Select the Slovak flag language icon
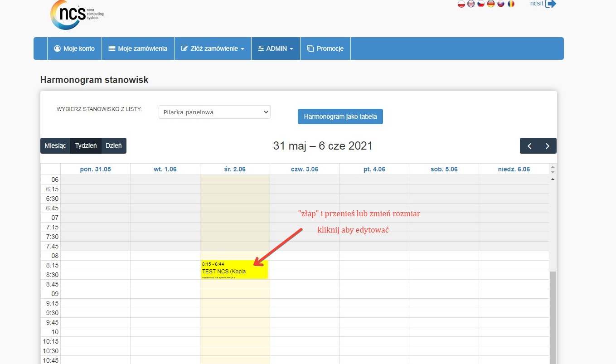 [501, 4]
